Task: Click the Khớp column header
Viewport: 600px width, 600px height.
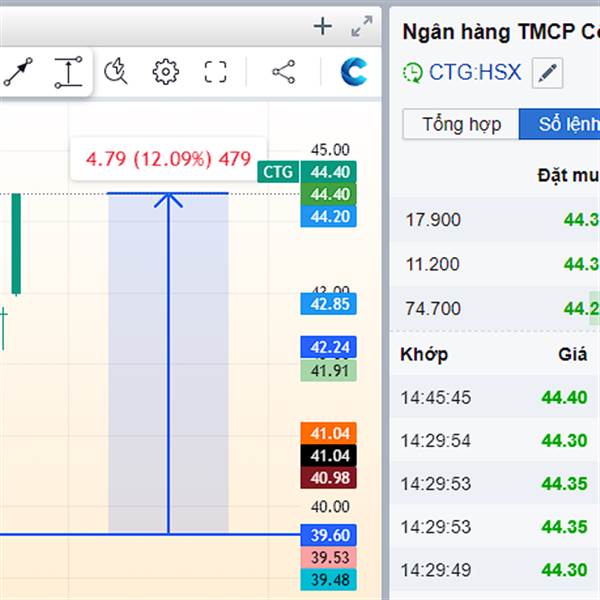Action: (424, 354)
